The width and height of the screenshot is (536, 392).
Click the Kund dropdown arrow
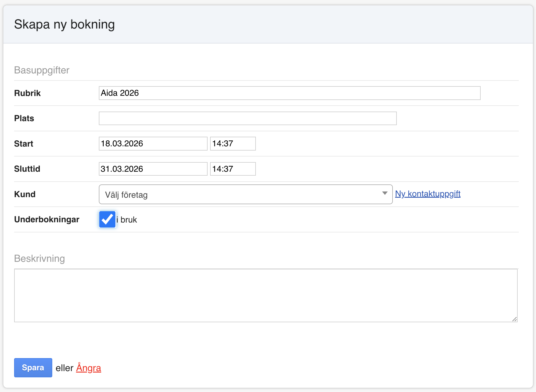[385, 193]
